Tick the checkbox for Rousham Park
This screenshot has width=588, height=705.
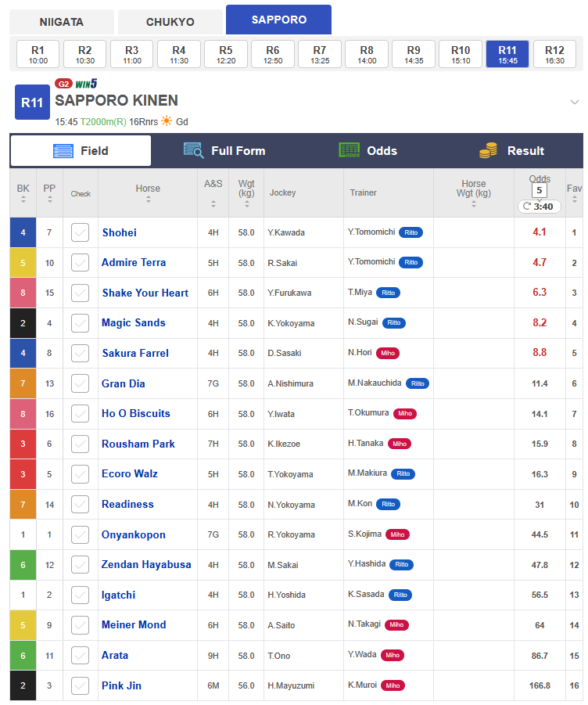80,444
